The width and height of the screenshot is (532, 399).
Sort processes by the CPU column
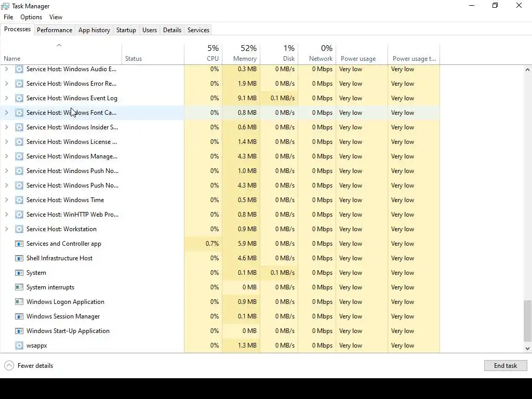point(203,54)
